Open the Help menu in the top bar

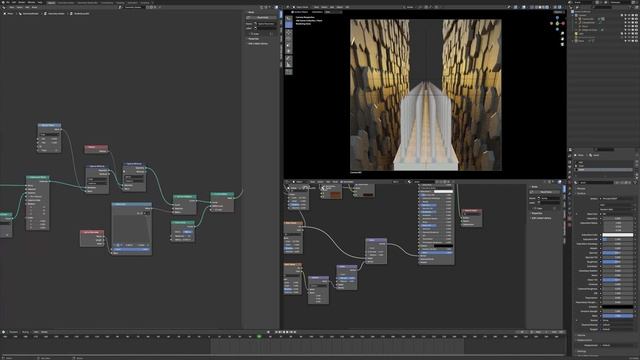coord(40,2)
